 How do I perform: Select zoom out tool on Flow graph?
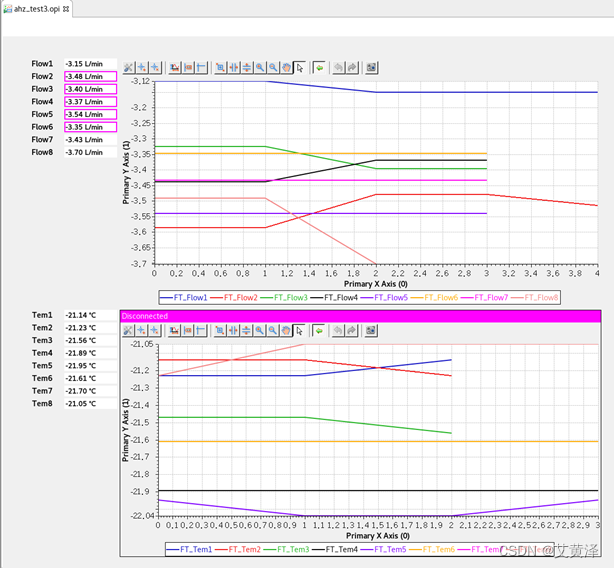click(273, 68)
